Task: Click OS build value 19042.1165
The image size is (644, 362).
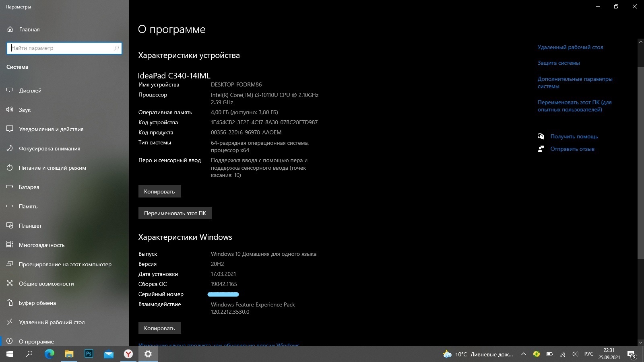Action: tap(224, 284)
